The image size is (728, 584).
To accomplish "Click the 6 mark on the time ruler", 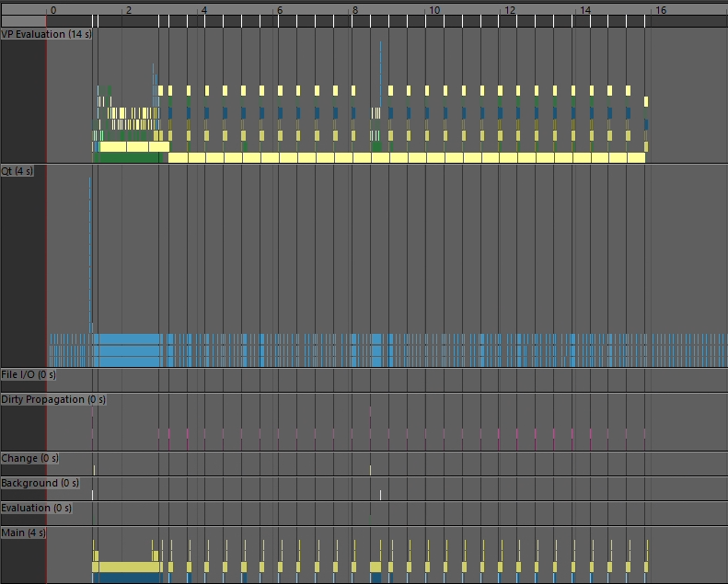I will (x=280, y=10).
